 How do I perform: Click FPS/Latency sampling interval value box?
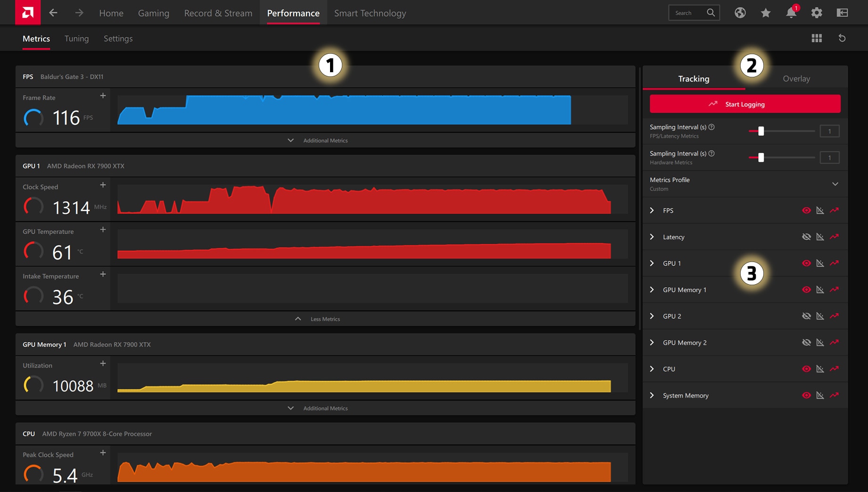click(829, 131)
